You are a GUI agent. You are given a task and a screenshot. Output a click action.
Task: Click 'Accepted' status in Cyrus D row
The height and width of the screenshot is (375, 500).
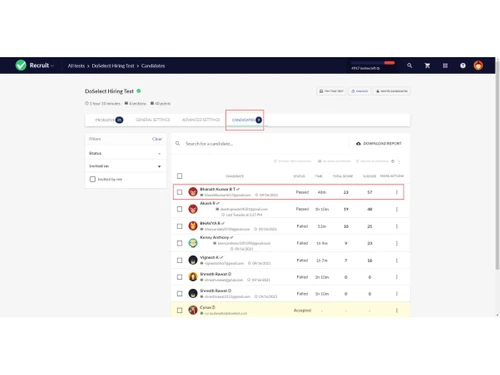click(x=302, y=310)
